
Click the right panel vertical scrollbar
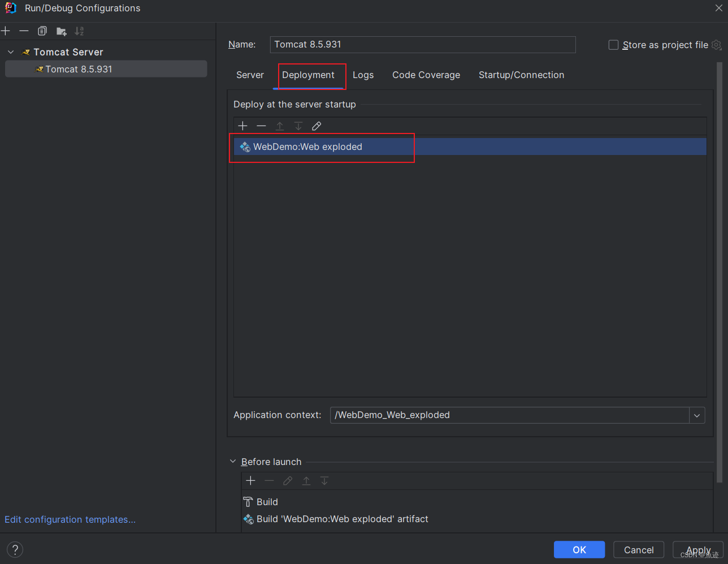[x=720, y=273]
